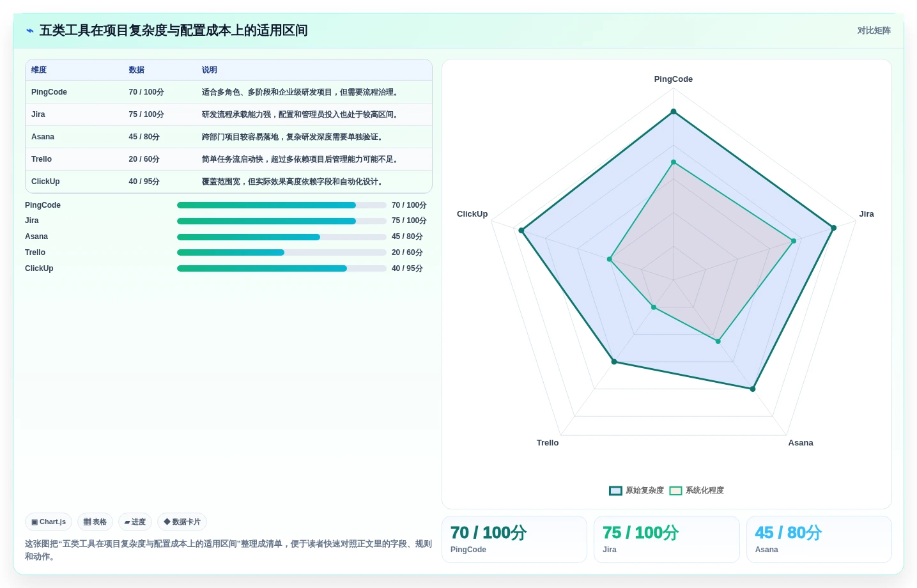The width and height of the screenshot is (917, 588).
Task: Toggle the 原始复杂度 legend item
Action: [636, 491]
